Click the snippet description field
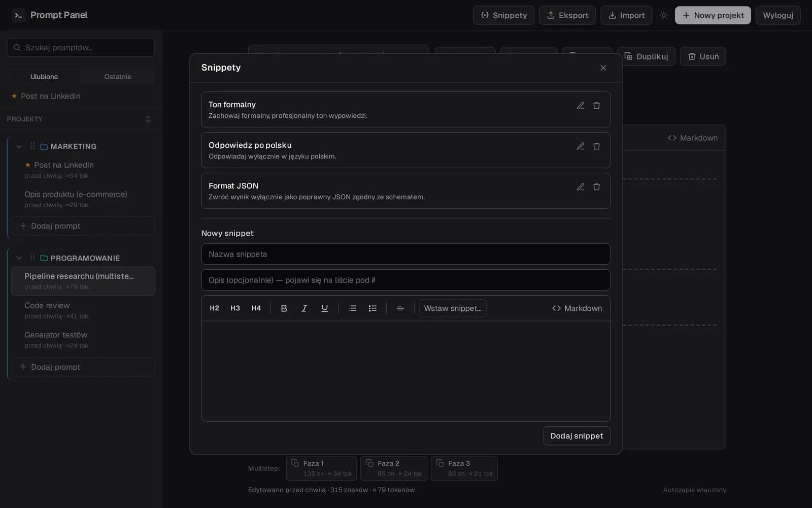Viewport: 812px width, 508px height. pyautogui.click(x=405, y=280)
